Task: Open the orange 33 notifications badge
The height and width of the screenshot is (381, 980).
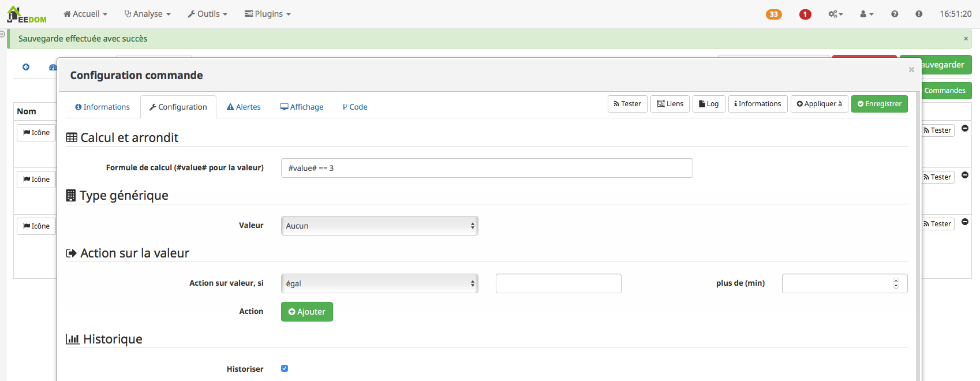Action: [x=773, y=14]
